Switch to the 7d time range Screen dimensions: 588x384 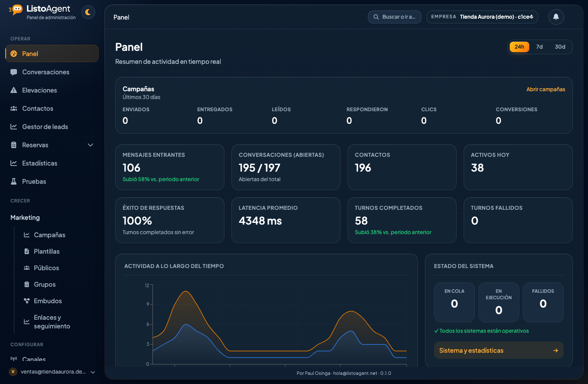(x=539, y=47)
